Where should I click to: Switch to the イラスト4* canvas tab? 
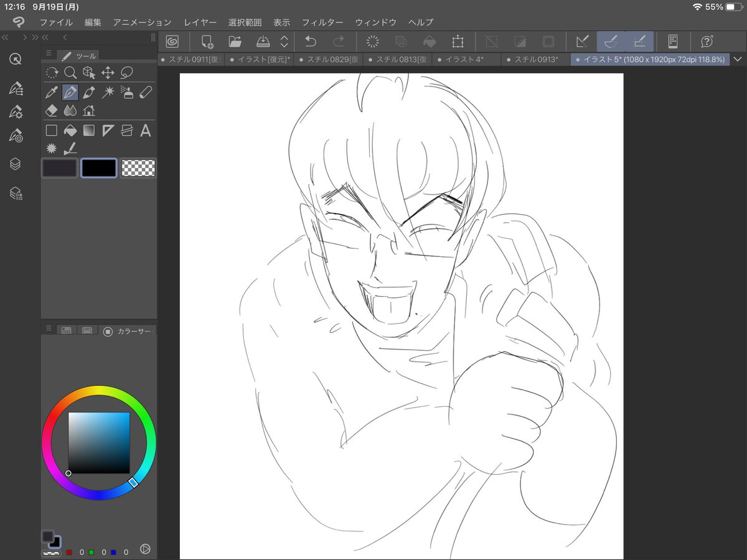pos(466,60)
